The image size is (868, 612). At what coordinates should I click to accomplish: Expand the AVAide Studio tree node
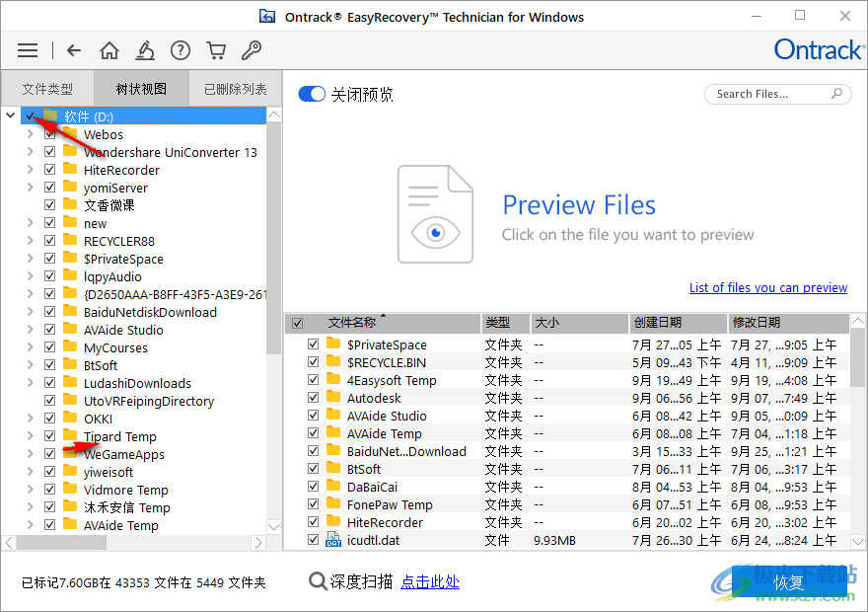[x=31, y=329]
